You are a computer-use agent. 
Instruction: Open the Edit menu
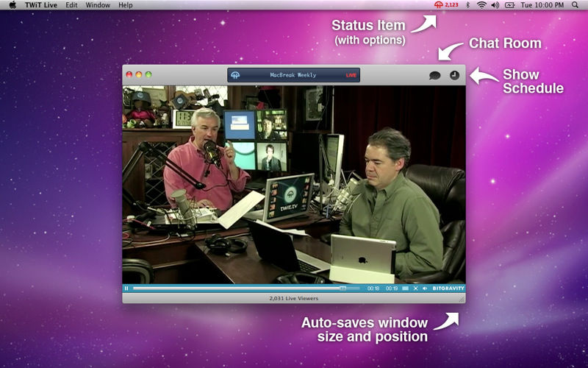coord(71,5)
